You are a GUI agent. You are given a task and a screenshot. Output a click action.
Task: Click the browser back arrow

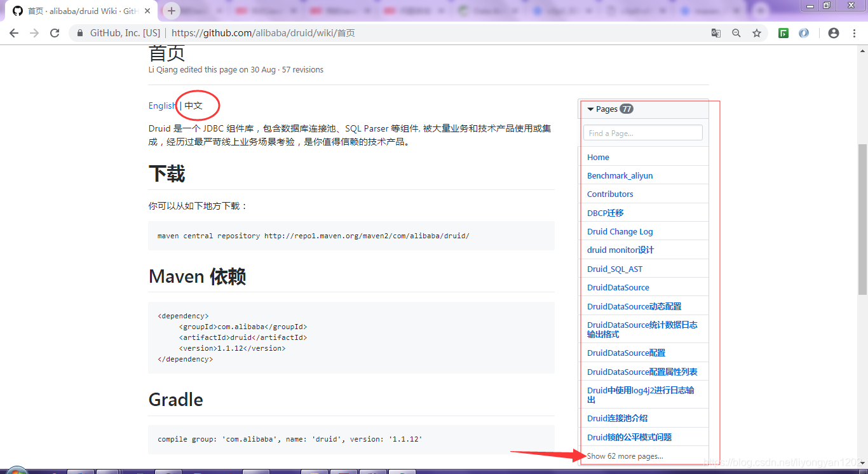(14, 33)
